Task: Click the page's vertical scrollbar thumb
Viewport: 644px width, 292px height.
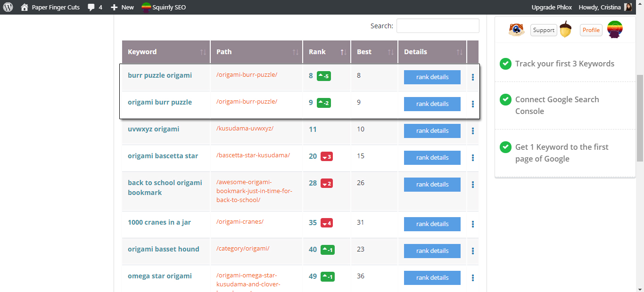Action: coord(640,118)
